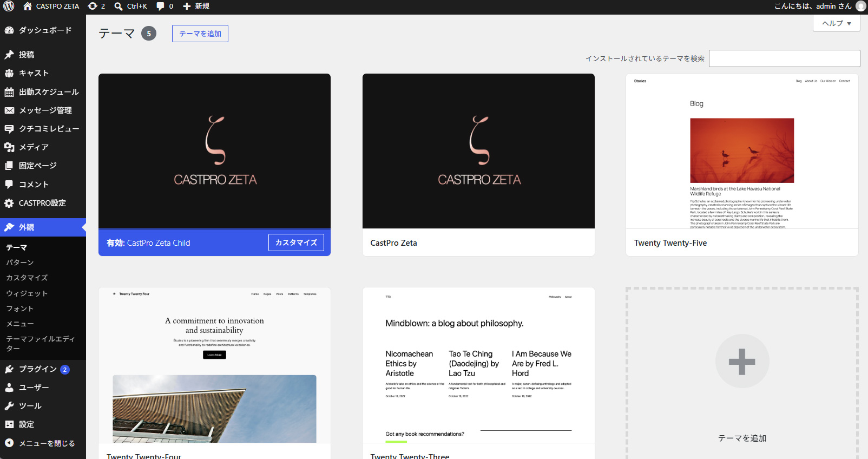868x459 pixels.
Task: Select the Twenty Twenty-Five theme thumbnail
Action: pos(742,151)
